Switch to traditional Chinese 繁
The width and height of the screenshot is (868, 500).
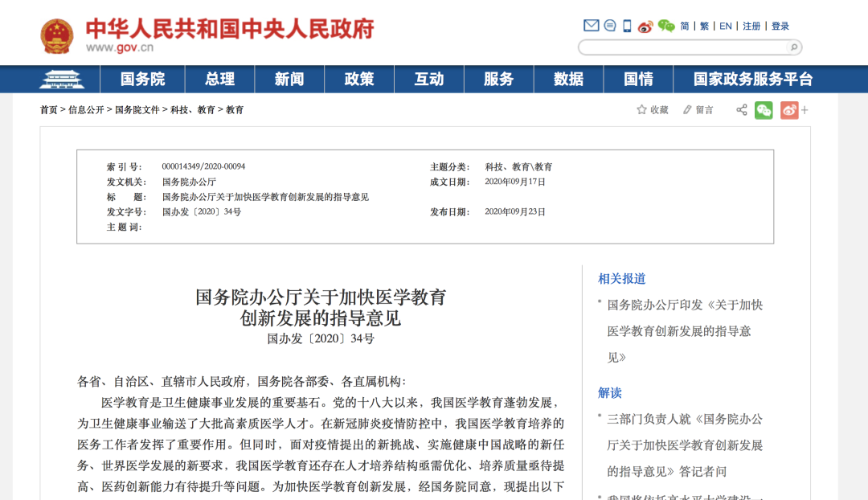pos(704,26)
